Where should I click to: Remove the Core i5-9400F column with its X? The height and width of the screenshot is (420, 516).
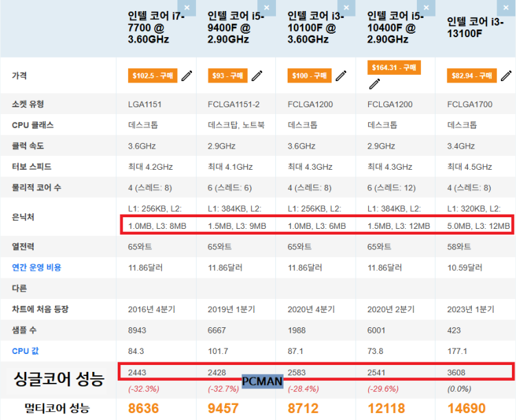[x=266, y=8]
